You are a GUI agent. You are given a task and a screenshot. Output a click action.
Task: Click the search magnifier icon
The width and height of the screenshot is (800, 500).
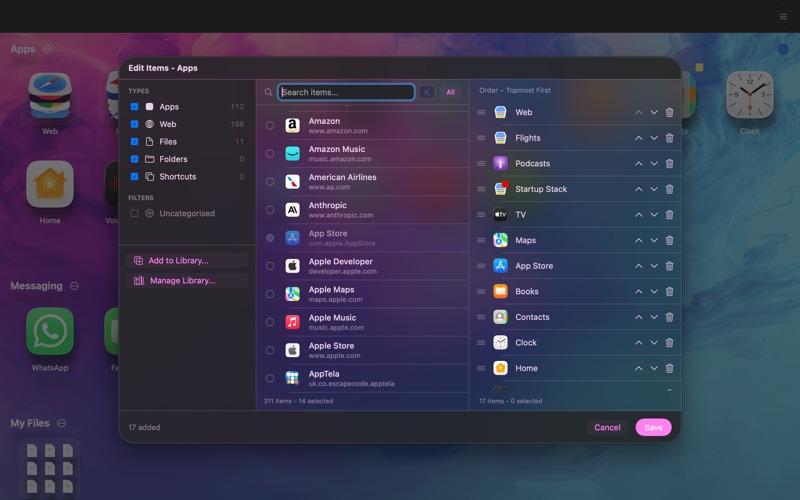[x=268, y=92]
